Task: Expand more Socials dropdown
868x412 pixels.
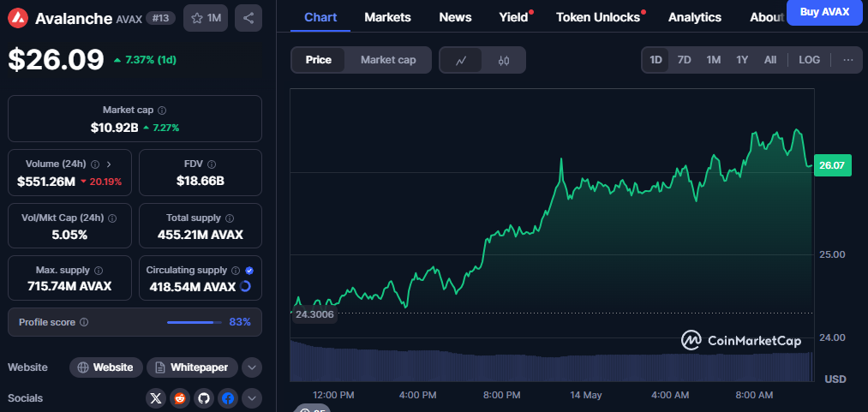Action: pyautogui.click(x=252, y=398)
